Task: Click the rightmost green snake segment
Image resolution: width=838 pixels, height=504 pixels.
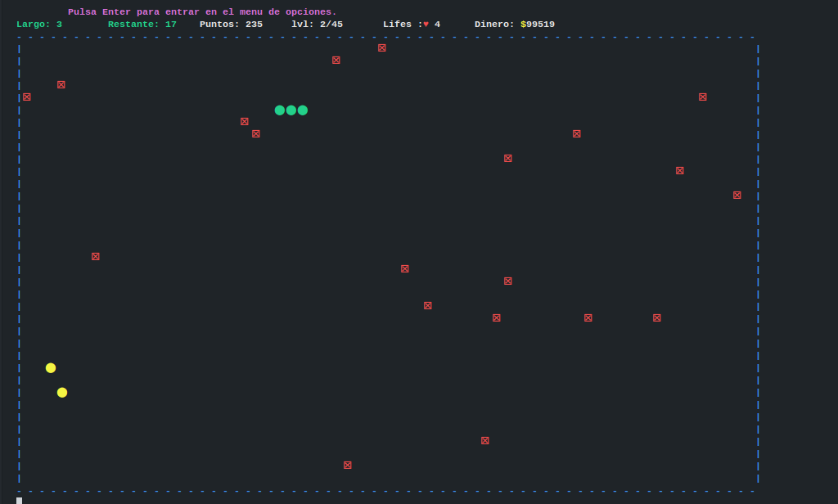Action: coord(303,110)
